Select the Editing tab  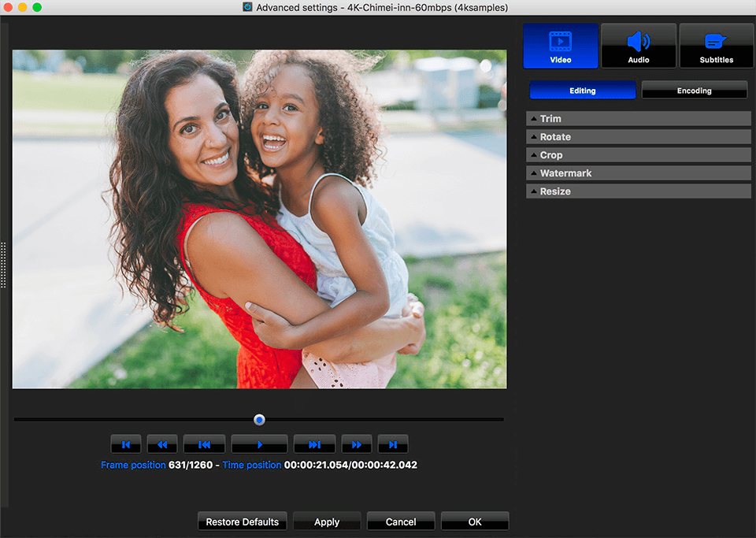click(582, 90)
